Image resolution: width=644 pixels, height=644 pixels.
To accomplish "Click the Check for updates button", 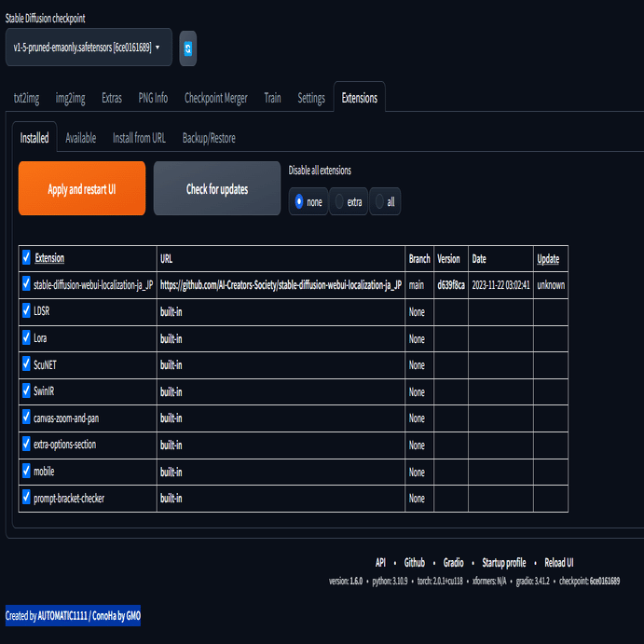I will tap(217, 188).
